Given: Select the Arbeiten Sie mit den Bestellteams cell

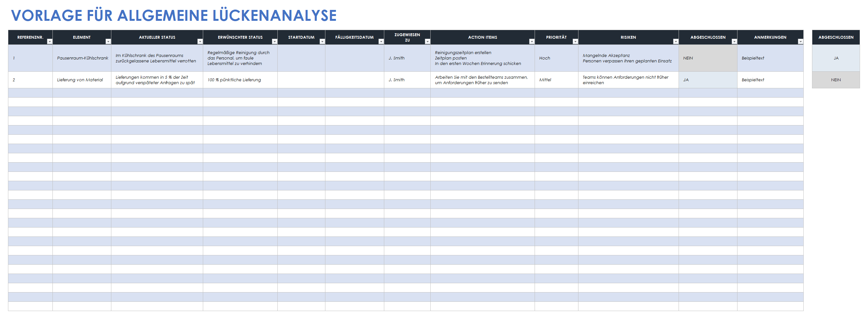Looking at the screenshot, I should (x=482, y=80).
